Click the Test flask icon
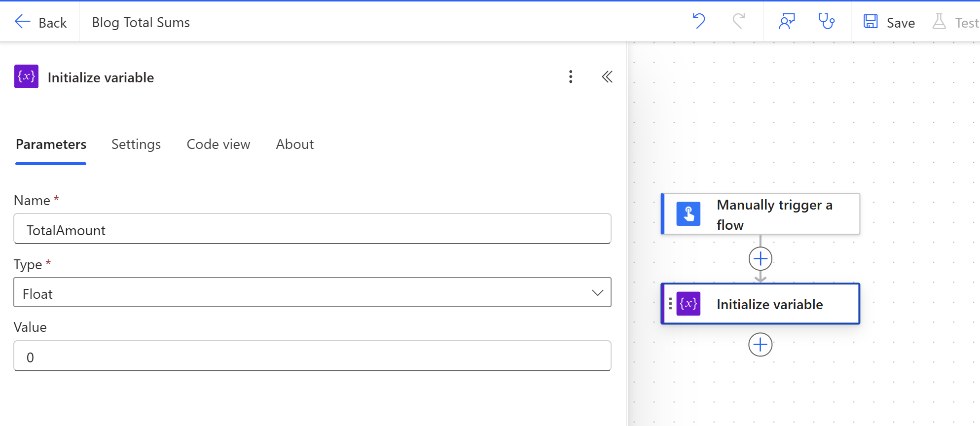The image size is (980, 426). 939,22
